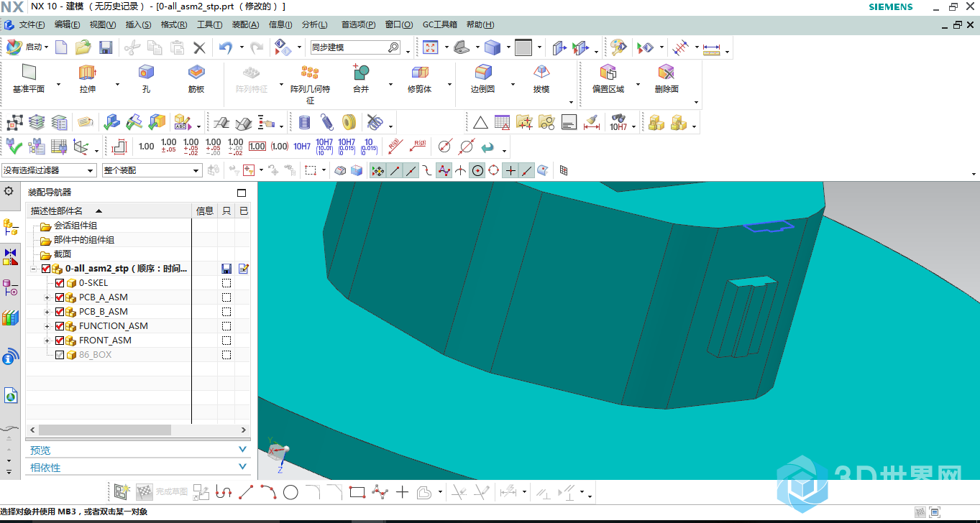The width and height of the screenshot is (980, 523).
Task: Select the 基准平面 datum plane tool
Action: (x=29, y=79)
